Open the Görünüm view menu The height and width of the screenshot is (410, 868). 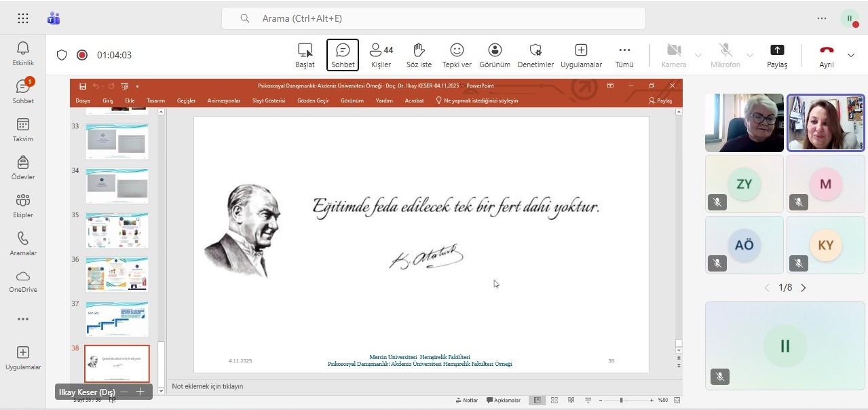495,55
